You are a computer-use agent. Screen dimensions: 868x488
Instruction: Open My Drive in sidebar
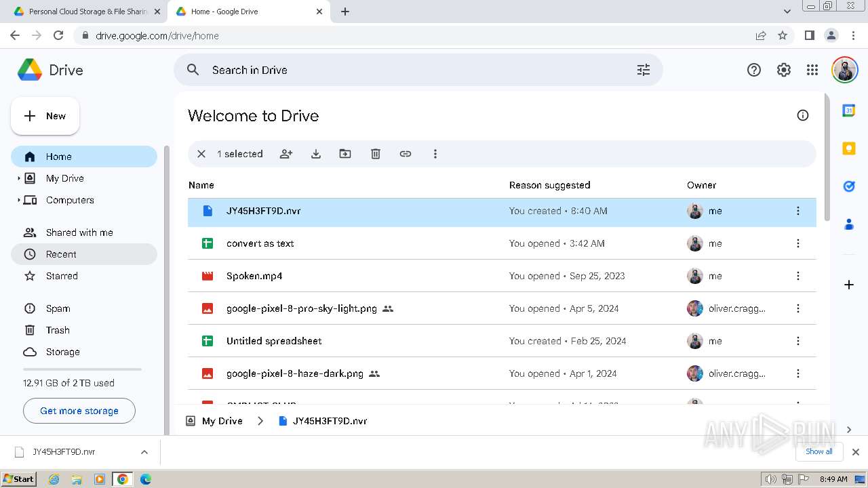coord(84,178)
